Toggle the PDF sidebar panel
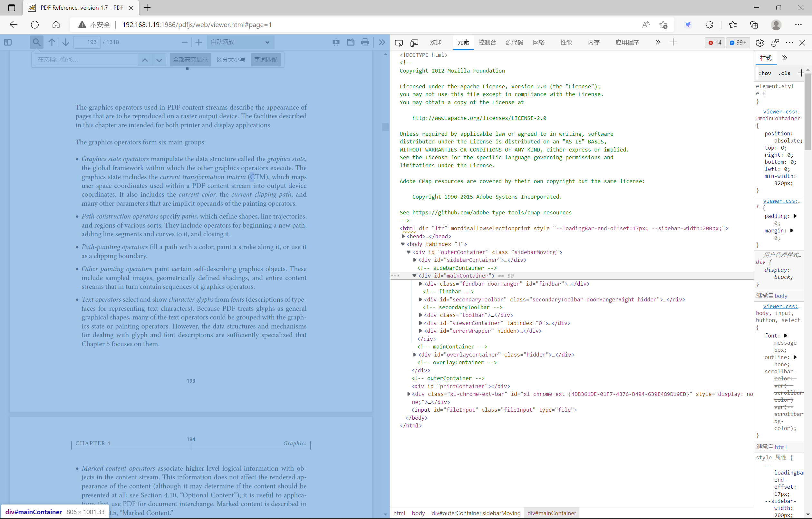Image resolution: width=812 pixels, height=519 pixels. (x=8, y=42)
